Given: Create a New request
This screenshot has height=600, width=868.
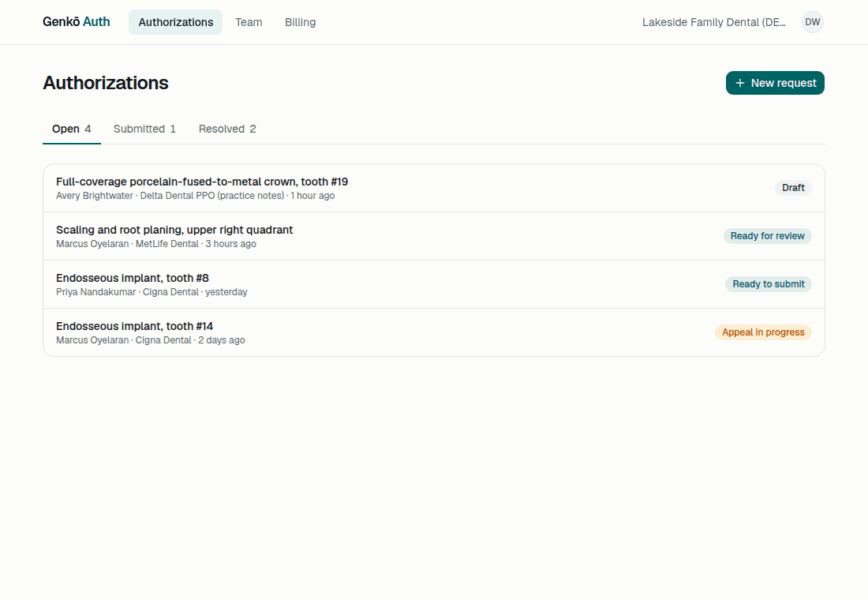Looking at the screenshot, I should (x=775, y=83).
